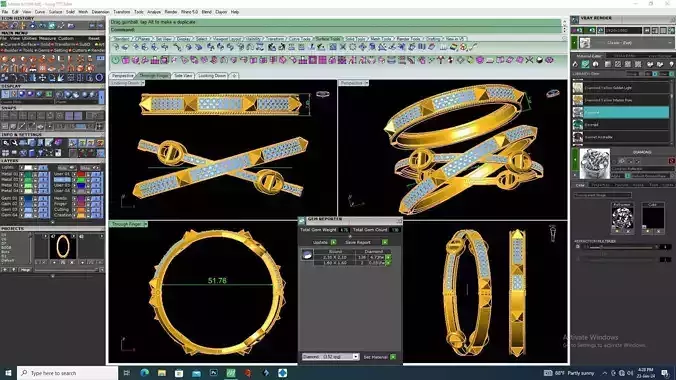Toggle the checkbox beside Refraction Multiplier slider
The image size is (676, 380).
578,247
